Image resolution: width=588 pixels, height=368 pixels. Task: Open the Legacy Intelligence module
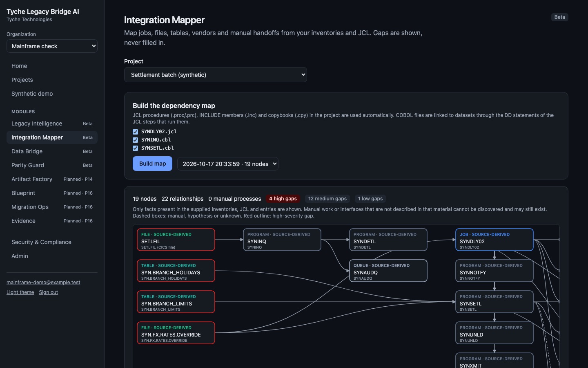(x=52, y=123)
